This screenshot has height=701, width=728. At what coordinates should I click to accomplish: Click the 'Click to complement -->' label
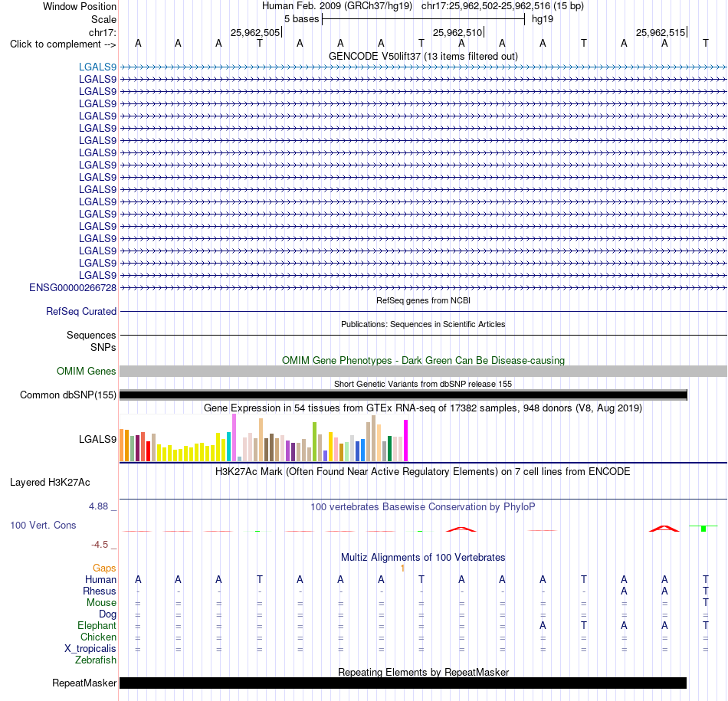tap(63, 44)
